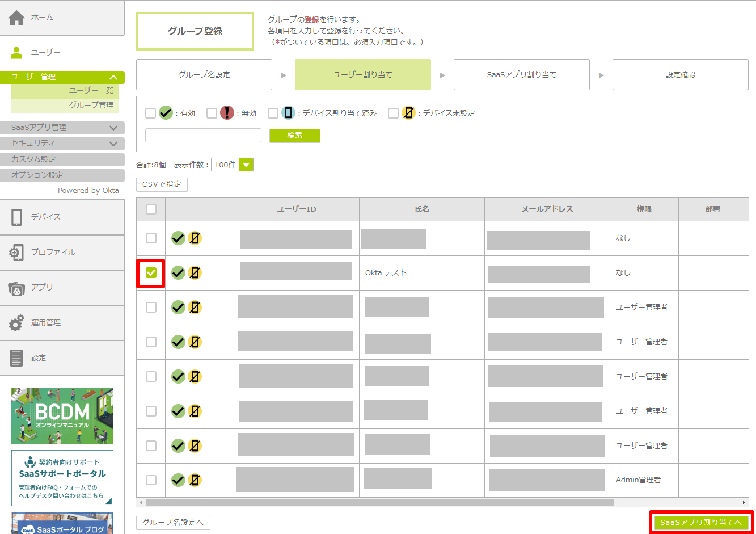This screenshot has width=756, height=534.
Task: Enable the 有効 filter checkbox
Action: [150, 113]
